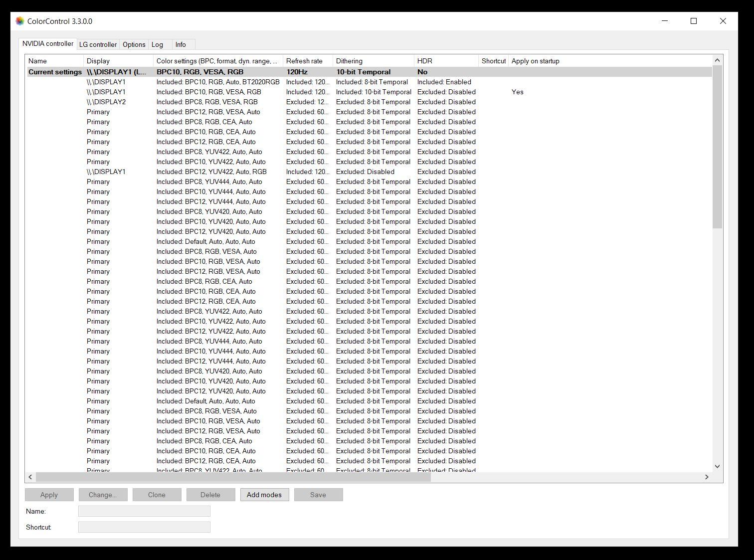This screenshot has height=560, width=754.
Task: Click 'Yes' in Apply on startup column
Action: pos(517,92)
